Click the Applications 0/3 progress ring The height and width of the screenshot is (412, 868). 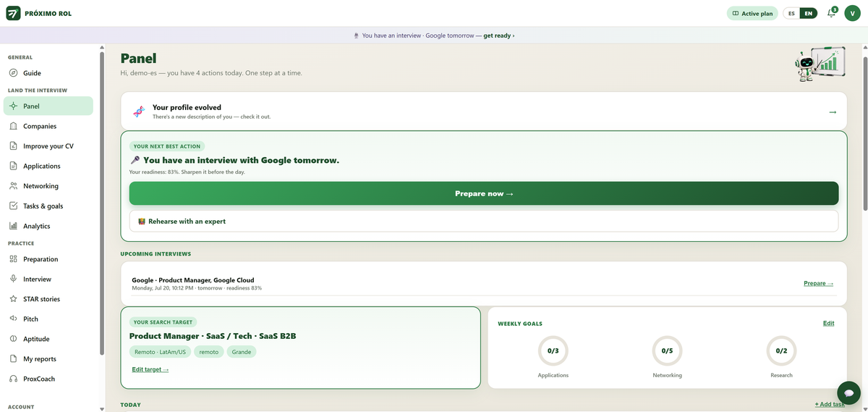point(553,350)
